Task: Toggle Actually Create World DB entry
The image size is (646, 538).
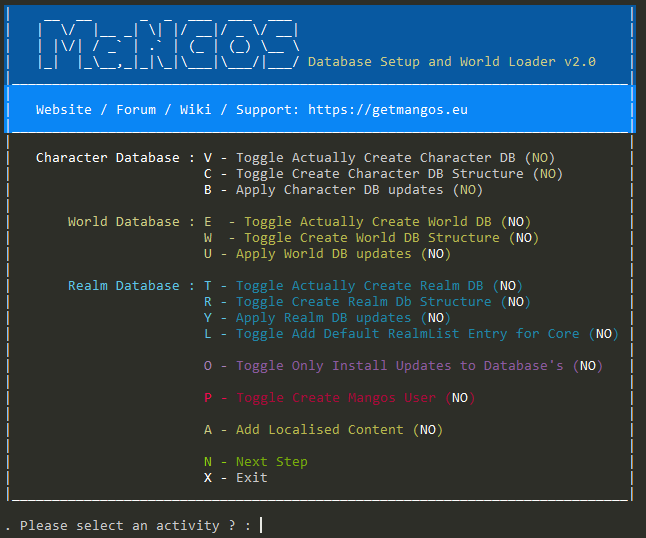Action: (367, 222)
